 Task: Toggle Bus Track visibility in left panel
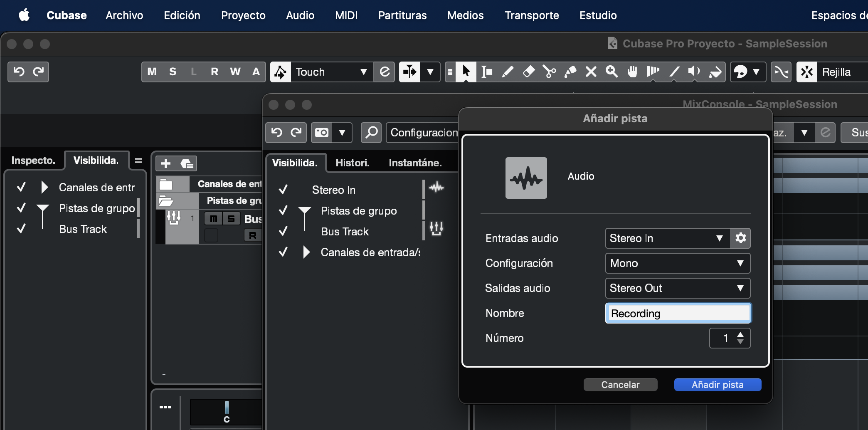(21, 229)
